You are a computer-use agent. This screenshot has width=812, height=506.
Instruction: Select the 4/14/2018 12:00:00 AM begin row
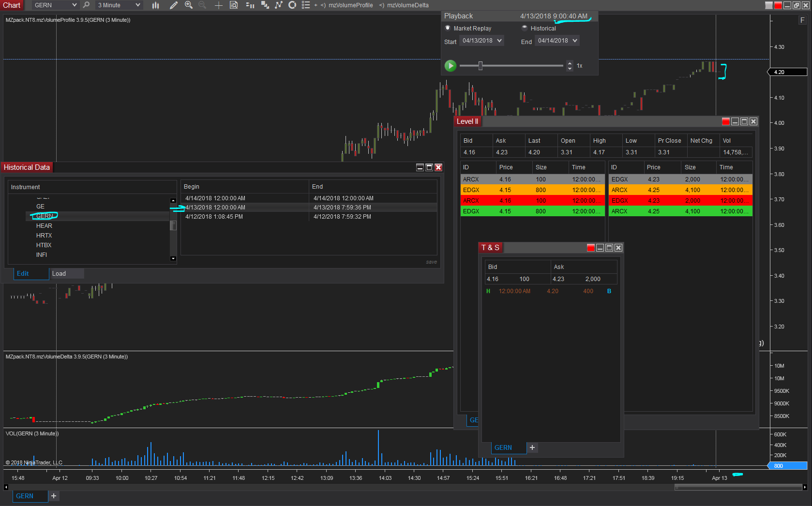tap(309, 198)
